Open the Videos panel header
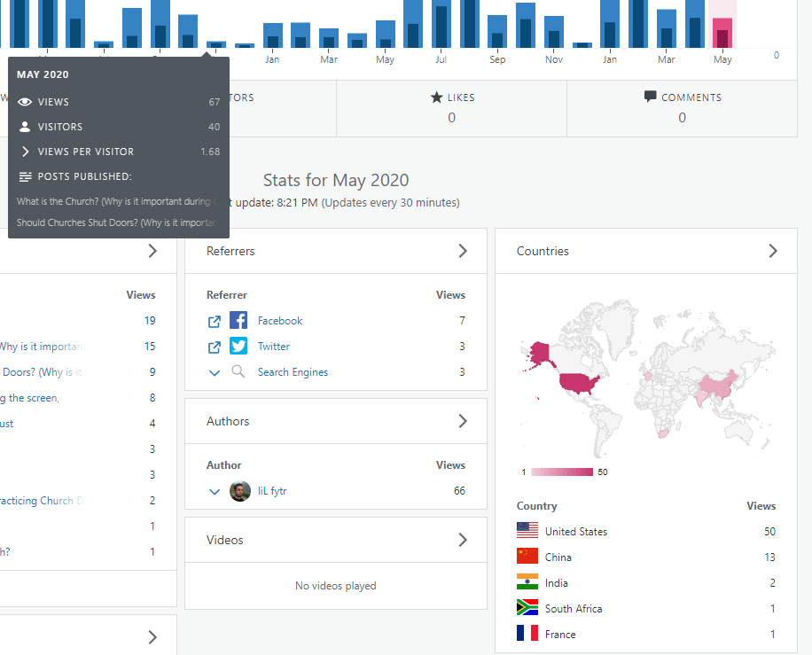 click(x=335, y=540)
